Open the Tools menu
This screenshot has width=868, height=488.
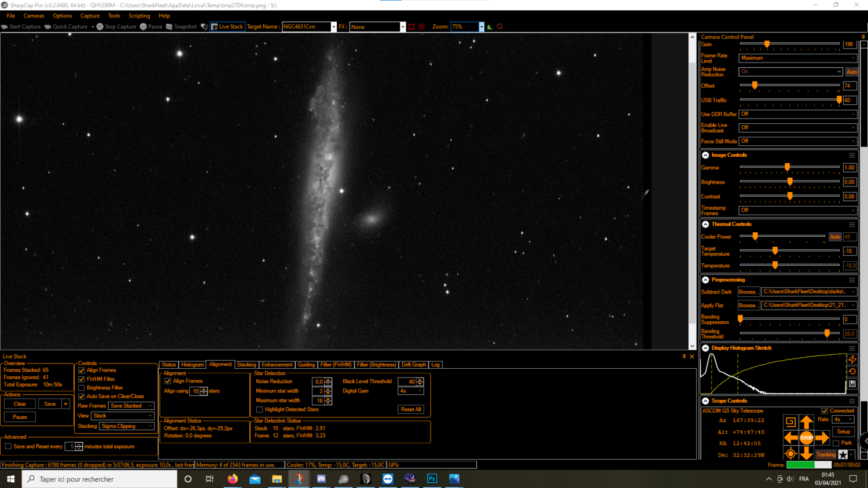pos(113,16)
